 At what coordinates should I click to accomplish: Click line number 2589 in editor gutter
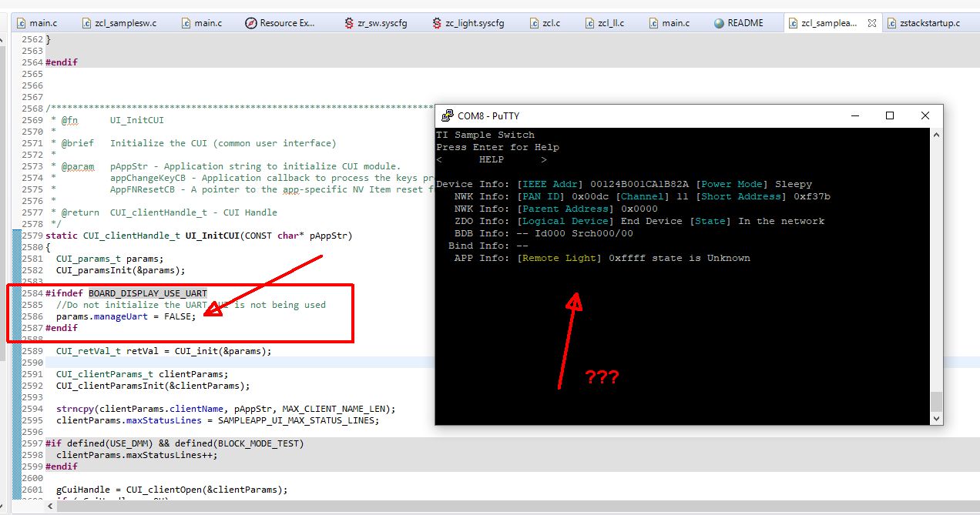(x=32, y=351)
